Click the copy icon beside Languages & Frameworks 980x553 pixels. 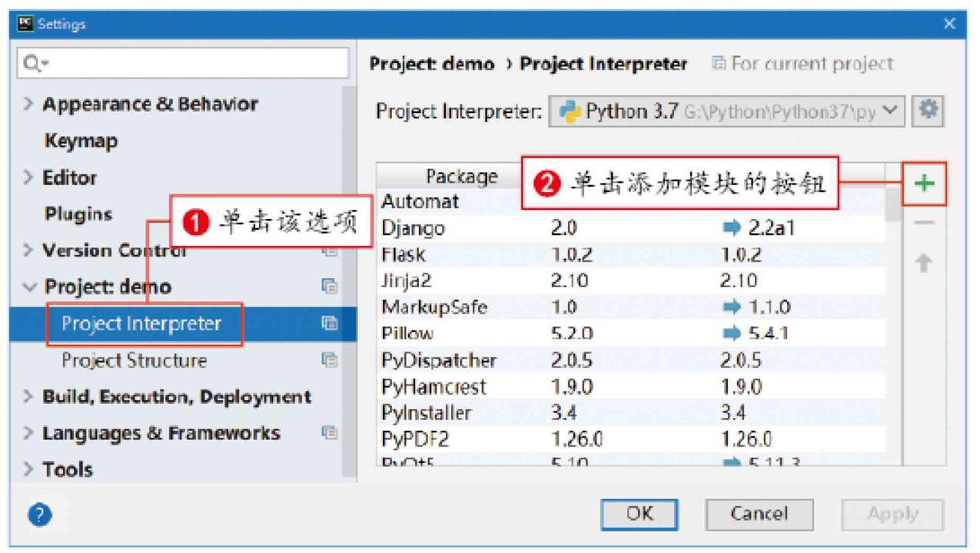coord(330,433)
